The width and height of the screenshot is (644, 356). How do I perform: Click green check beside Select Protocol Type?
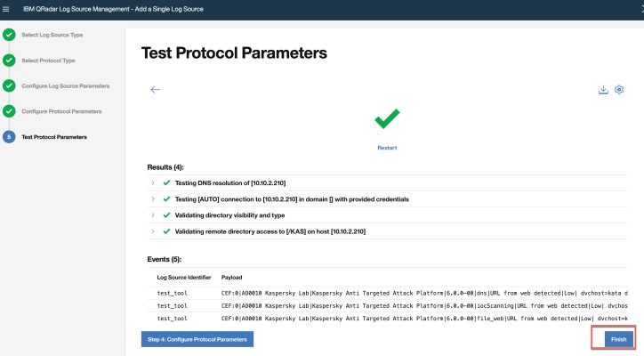(9, 61)
